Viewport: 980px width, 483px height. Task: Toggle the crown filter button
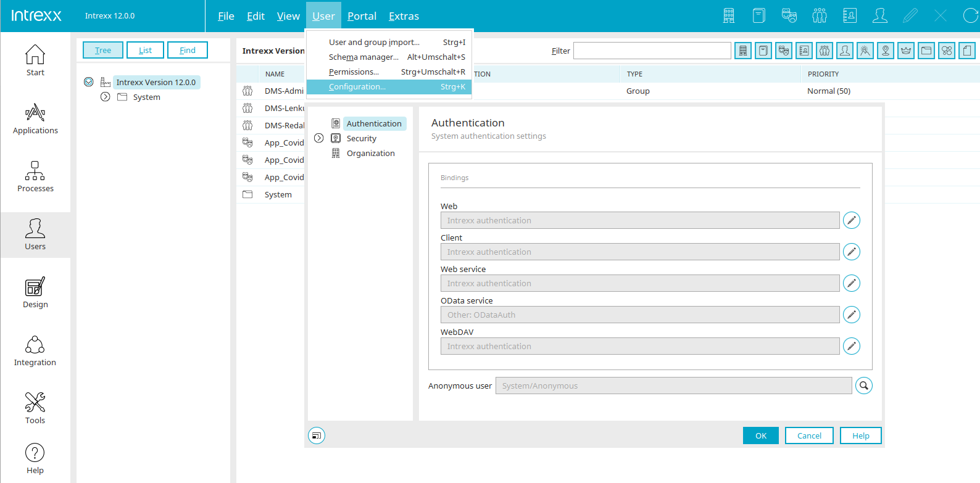[906, 51]
